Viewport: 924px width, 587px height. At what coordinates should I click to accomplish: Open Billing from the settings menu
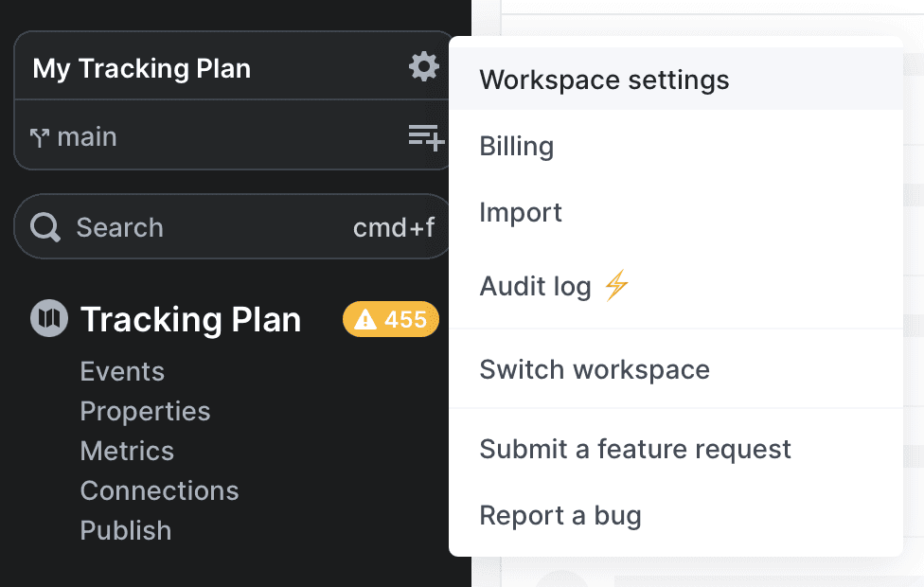coord(517,146)
